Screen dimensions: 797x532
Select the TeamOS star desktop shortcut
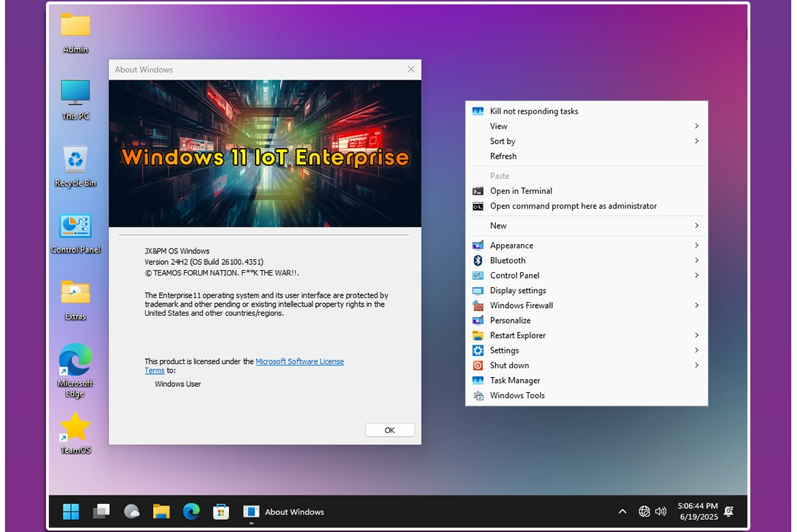coord(75,433)
